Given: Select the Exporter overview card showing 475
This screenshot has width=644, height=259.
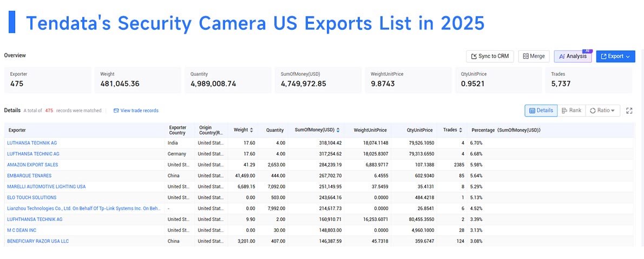Looking at the screenshot, I should point(48,80).
